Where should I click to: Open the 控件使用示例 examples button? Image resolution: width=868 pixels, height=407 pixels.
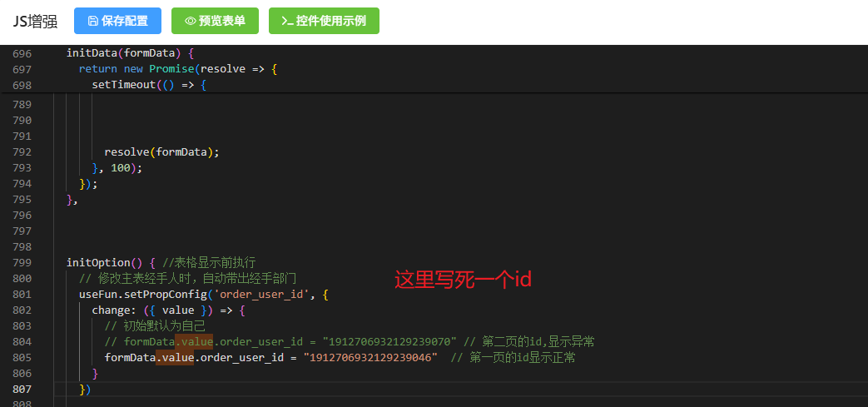pos(324,21)
